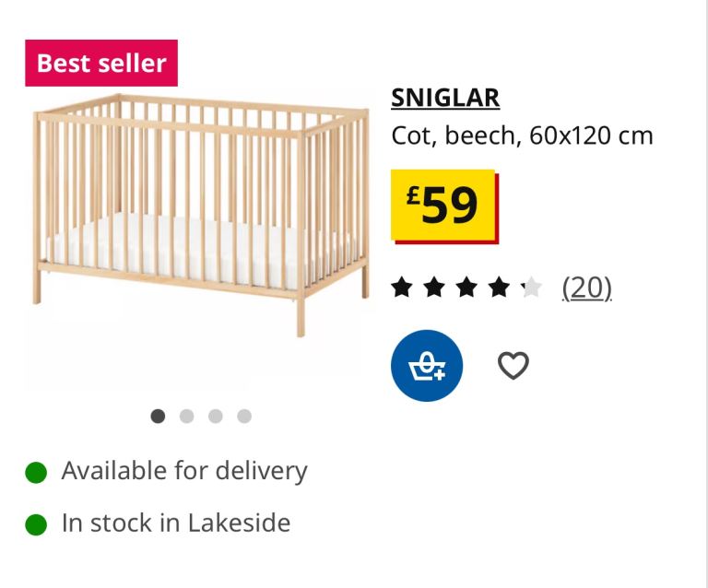This screenshot has width=708, height=588.
Task: Add the SNIGLAR cot to shopping basket
Action: pyautogui.click(x=427, y=366)
